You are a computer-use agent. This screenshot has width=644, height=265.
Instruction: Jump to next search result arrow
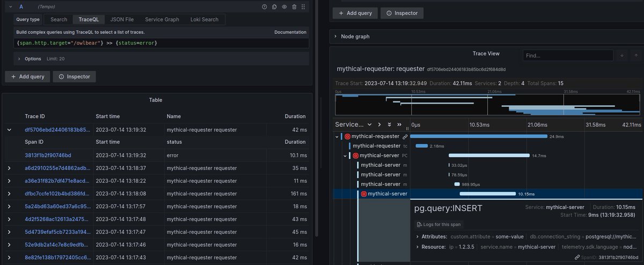pyautogui.click(x=623, y=55)
